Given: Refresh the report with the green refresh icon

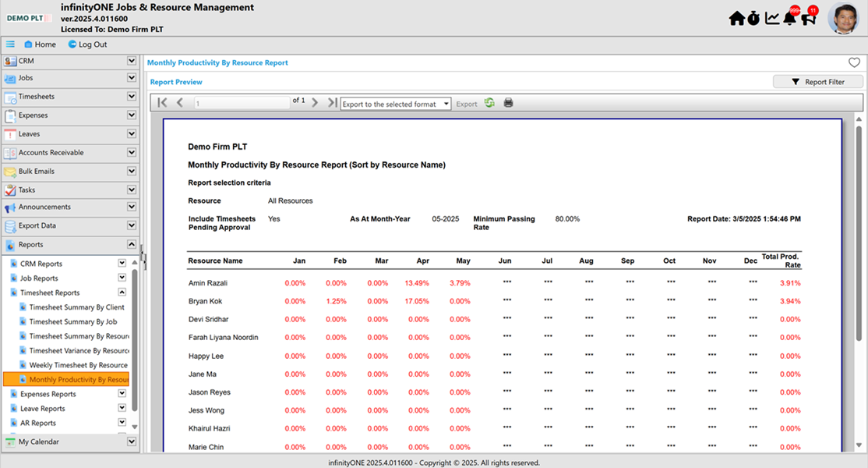Looking at the screenshot, I should click(x=490, y=103).
